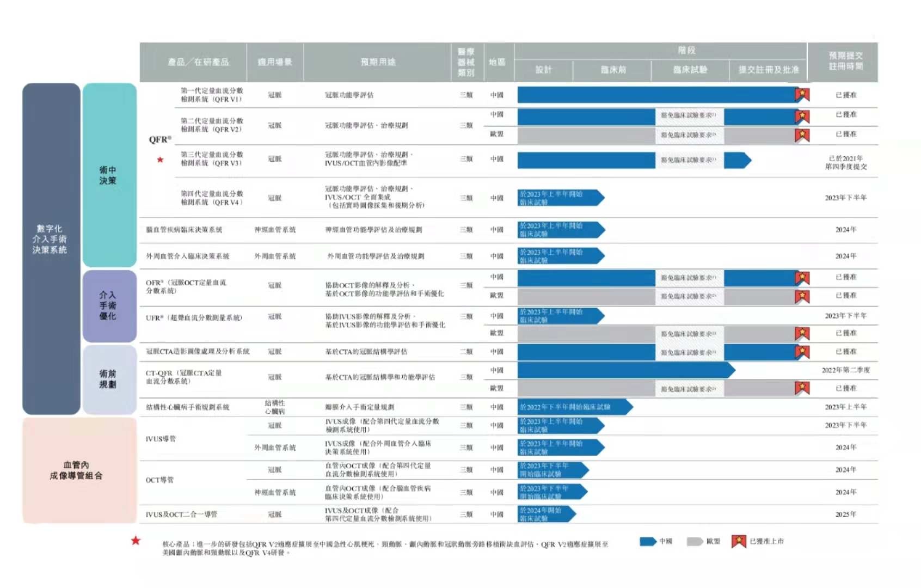Click the OCT導管 product label
Image resolution: width=921 pixels, height=588 pixels.
coord(159,480)
